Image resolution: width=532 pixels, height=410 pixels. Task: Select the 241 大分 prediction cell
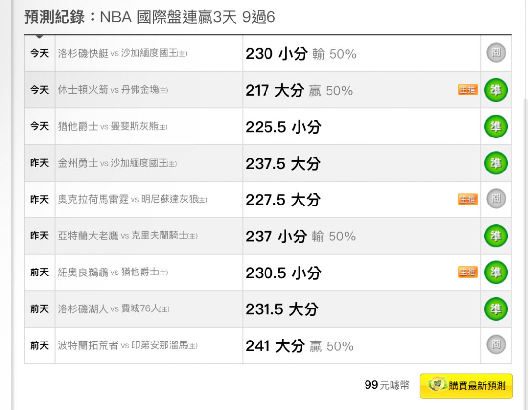362,345
